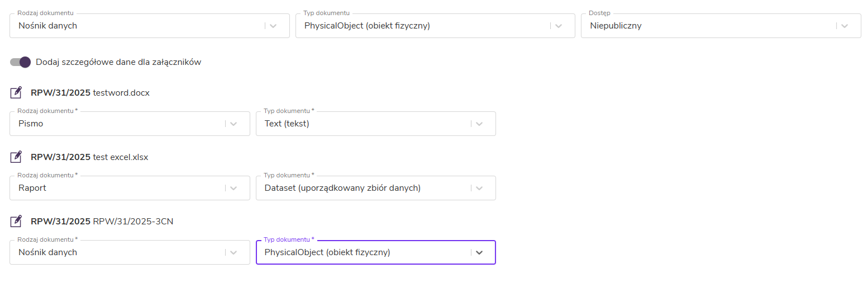Click the test excel.xlsx file name
The image size is (868, 282).
[121, 157]
